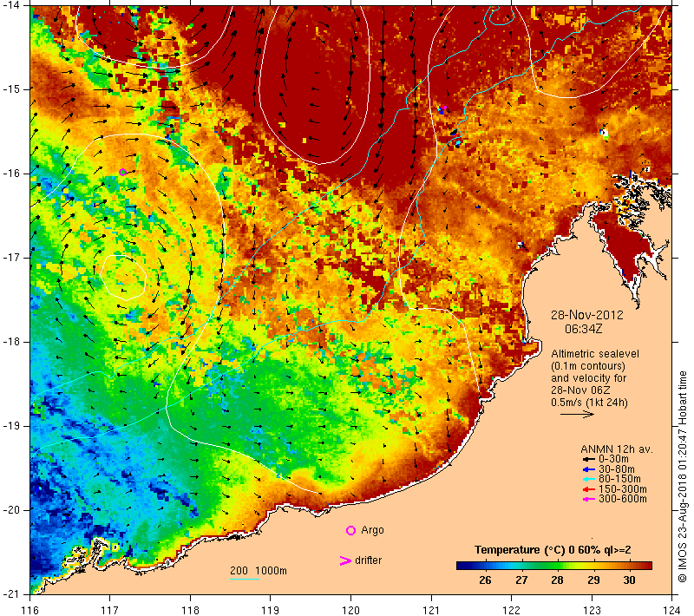Click the magenta Argo float marker on the map

pos(122,172)
